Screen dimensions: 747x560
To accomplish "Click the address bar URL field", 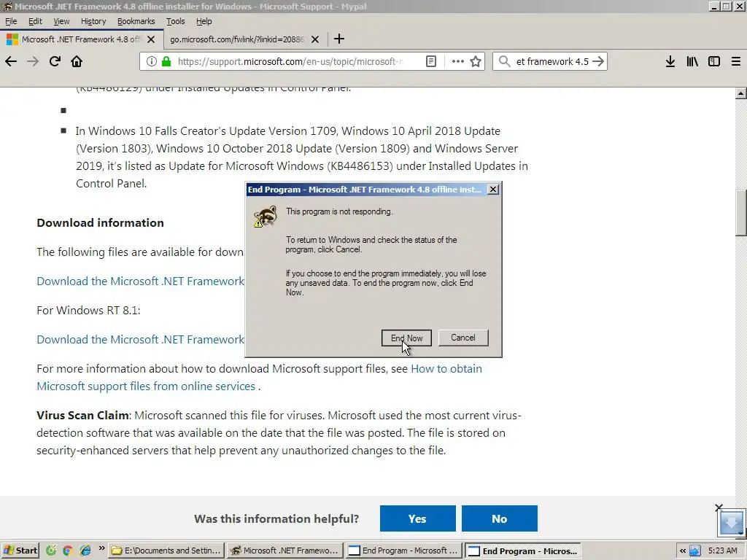I will 290,61.
